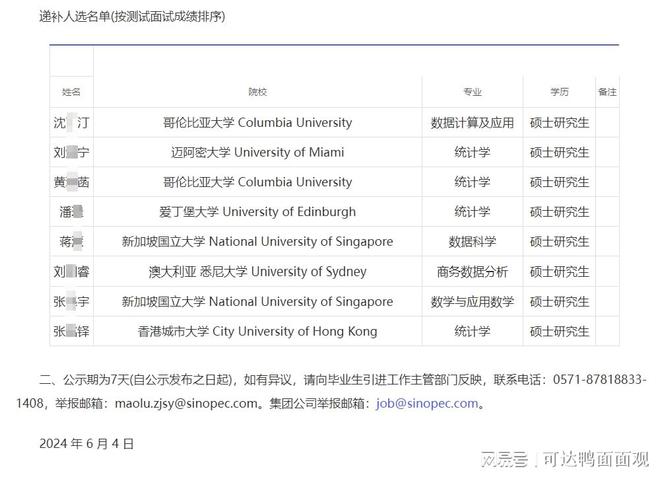Screen dimensions: 660x477
Task: Select 硕士研究生 in the 数据科学 row
Action: click(559, 242)
